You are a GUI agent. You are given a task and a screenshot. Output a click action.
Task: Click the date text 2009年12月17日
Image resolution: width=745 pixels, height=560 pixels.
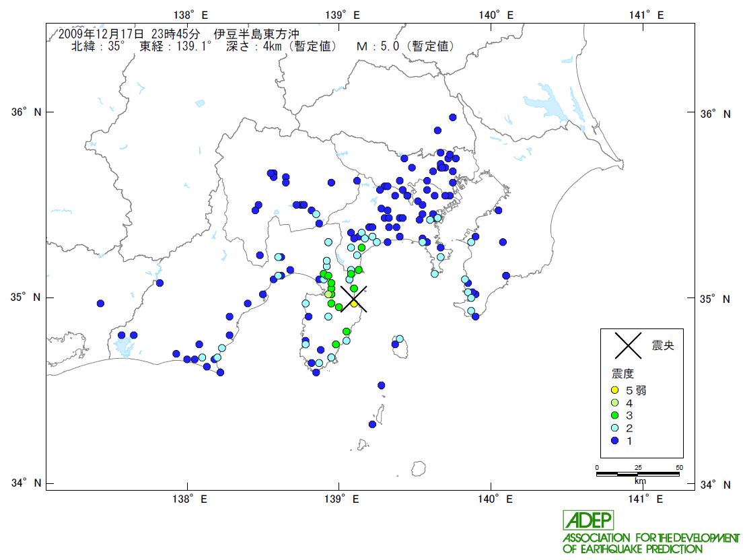pyautogui.click(x=100, y=34)
